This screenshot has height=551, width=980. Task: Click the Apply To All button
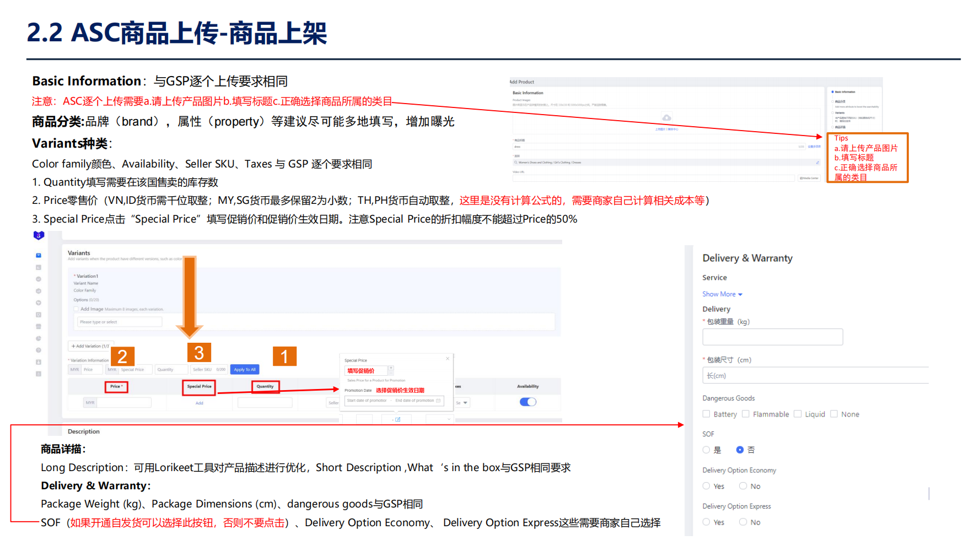tap(244, 369)
